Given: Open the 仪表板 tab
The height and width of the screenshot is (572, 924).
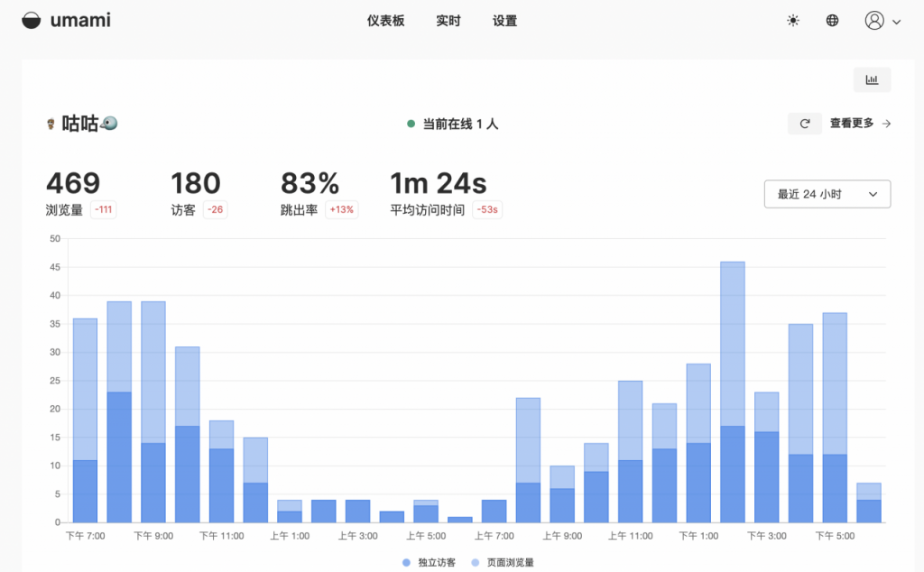Looking at the screenshot, I should click(386, 21).
